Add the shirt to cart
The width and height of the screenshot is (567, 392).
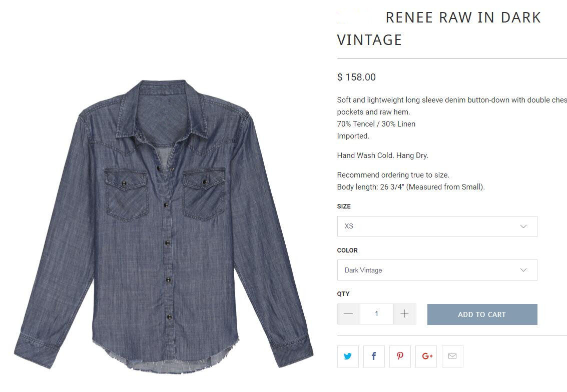click(x=482, y=314)
